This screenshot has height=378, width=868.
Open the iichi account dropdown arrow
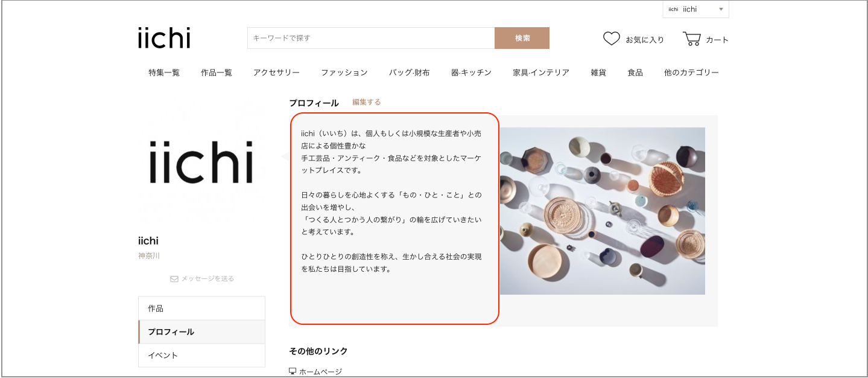(721, 10)
